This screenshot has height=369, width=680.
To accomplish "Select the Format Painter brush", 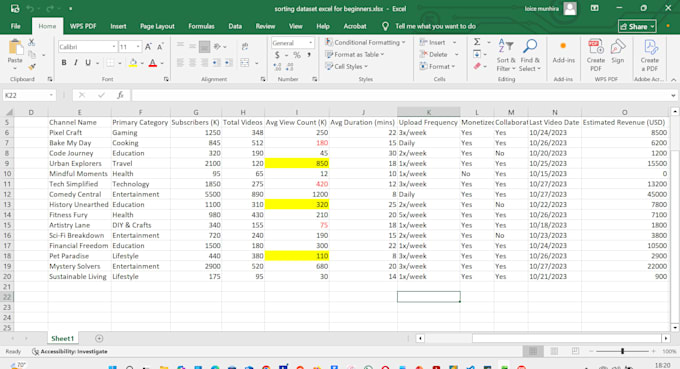I will point(32,66).
